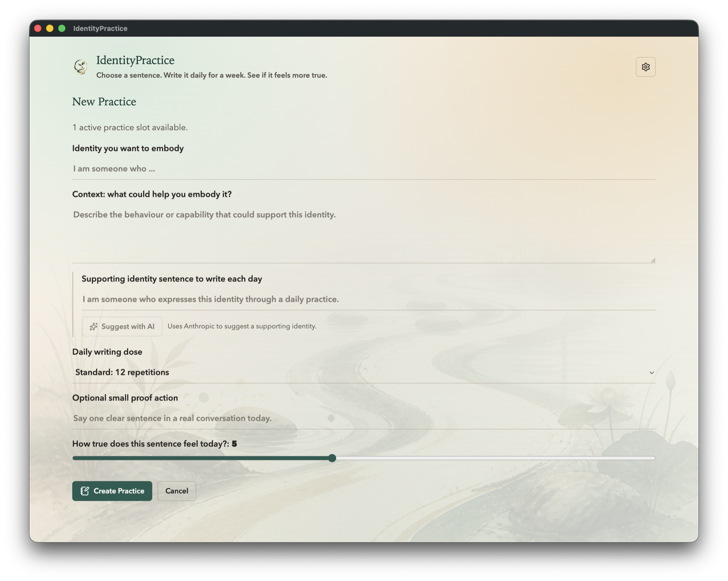Click the sparkle icon on Suggest with AI
The image size is (728, 581).
(x=94, y=326)
